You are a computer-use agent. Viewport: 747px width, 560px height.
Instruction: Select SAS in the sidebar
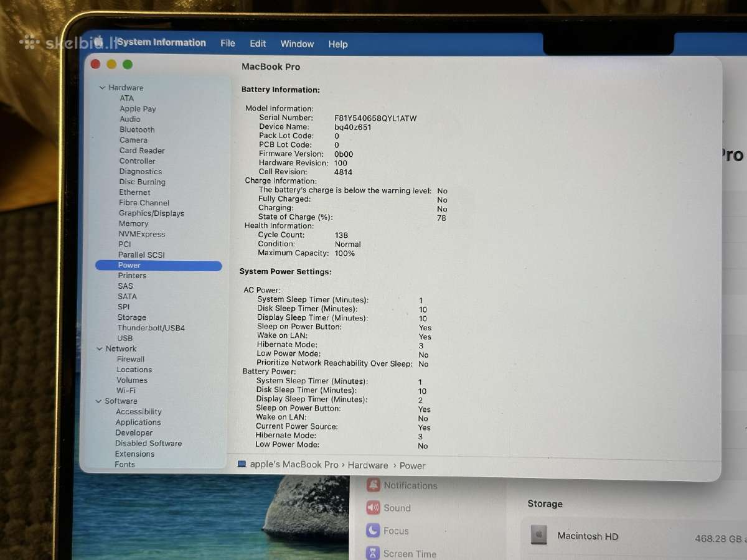[125, 286]
